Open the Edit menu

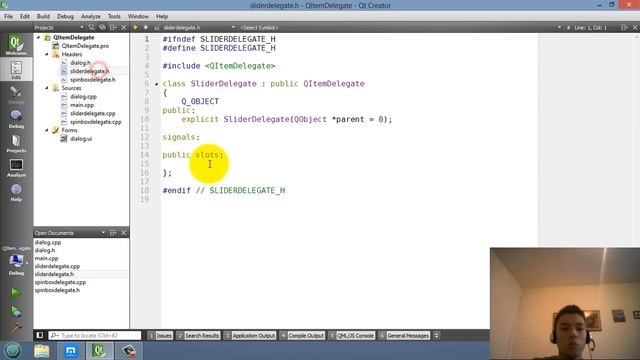tap(25, 16)
